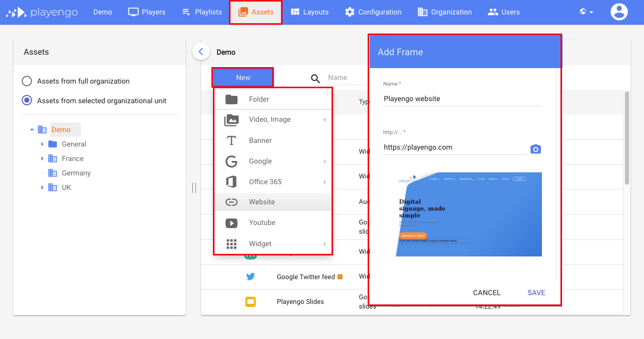This screenshot has height=339, width=644.
Task: Expand the UK organization node
Action: [42, 187]
